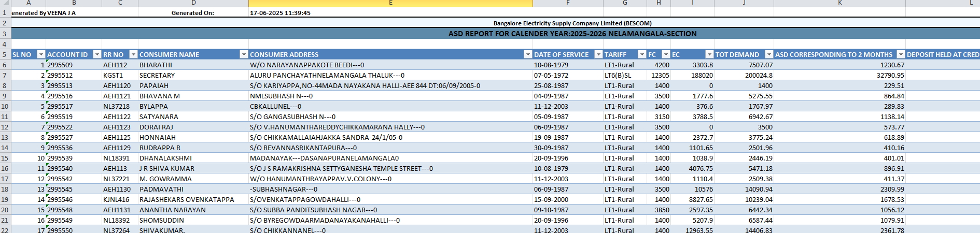Viewport: 980px width, 233px height.
Task: Select column F header
Action: coord(568,3)
